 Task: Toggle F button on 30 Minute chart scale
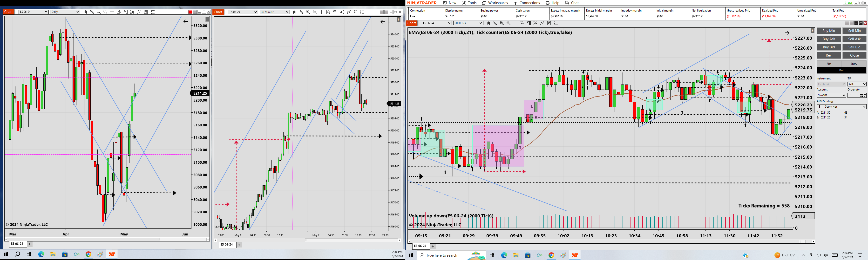pos(399,19)
